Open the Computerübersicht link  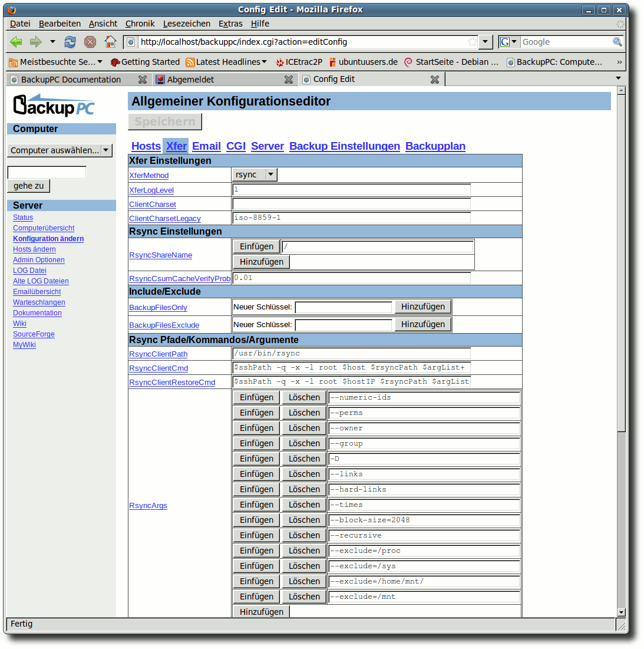pos(44,228)
